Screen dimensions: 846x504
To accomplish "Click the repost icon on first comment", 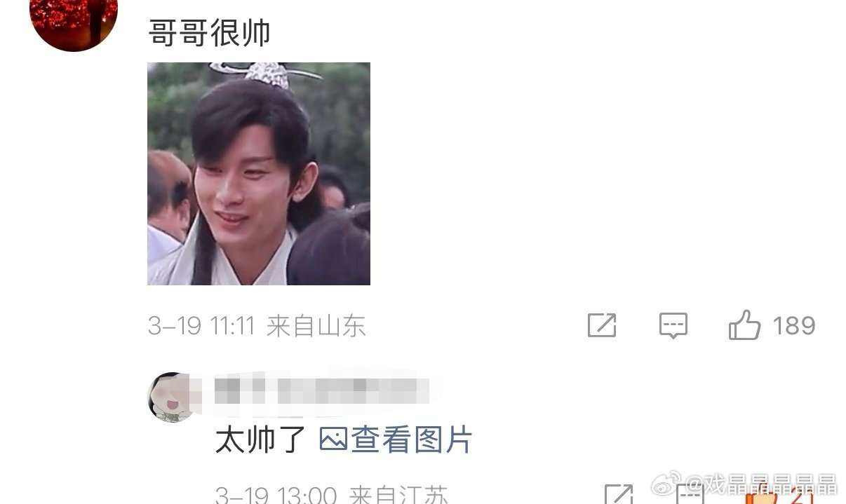I will 602,325.
